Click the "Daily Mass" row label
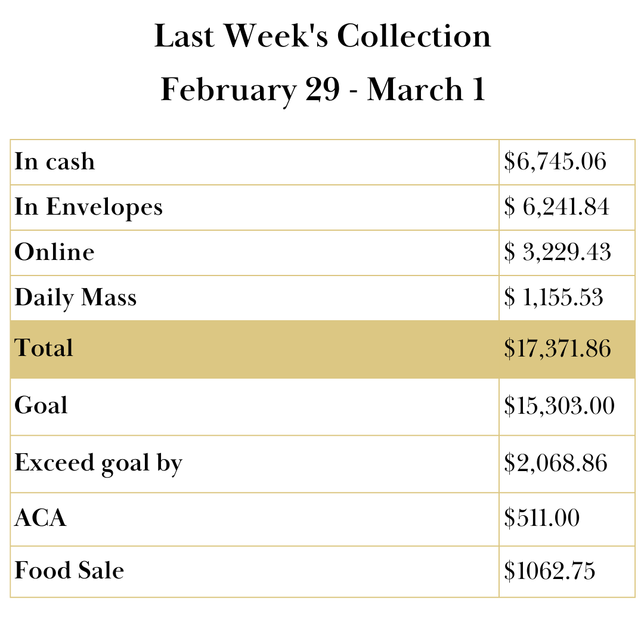The image size is (644, 644). pos(76,298)
